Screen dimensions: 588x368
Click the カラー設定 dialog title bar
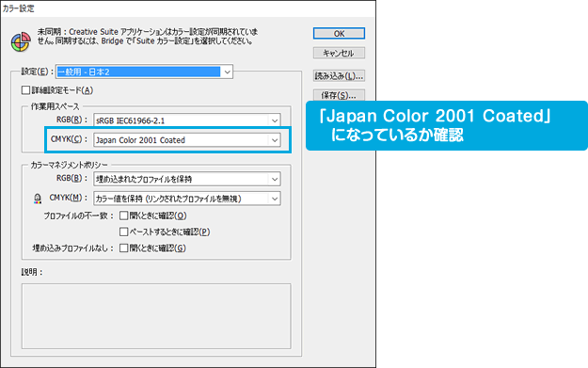[188, 8]
